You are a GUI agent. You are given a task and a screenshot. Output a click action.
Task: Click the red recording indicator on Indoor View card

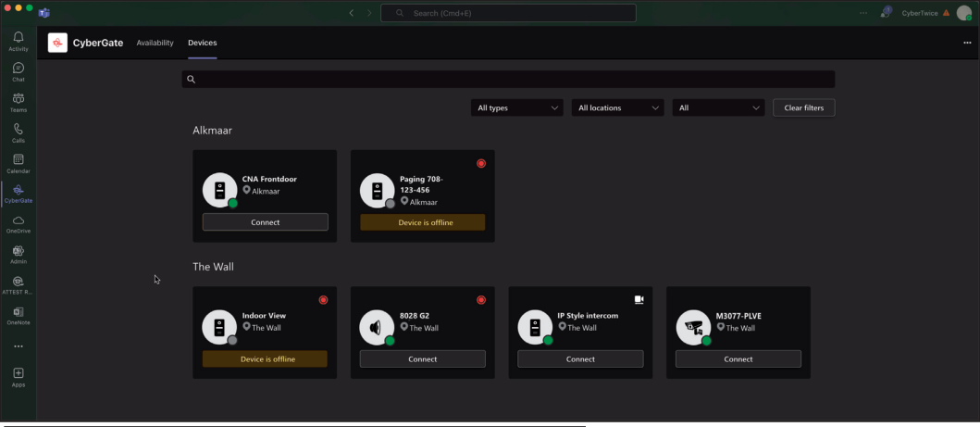point(323,299)
